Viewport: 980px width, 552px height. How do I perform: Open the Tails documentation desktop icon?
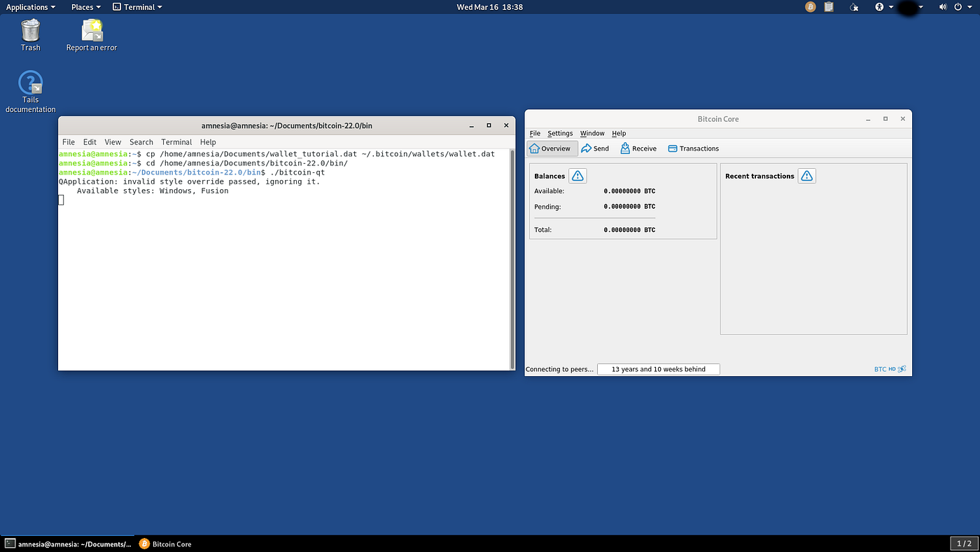point(31,91)
